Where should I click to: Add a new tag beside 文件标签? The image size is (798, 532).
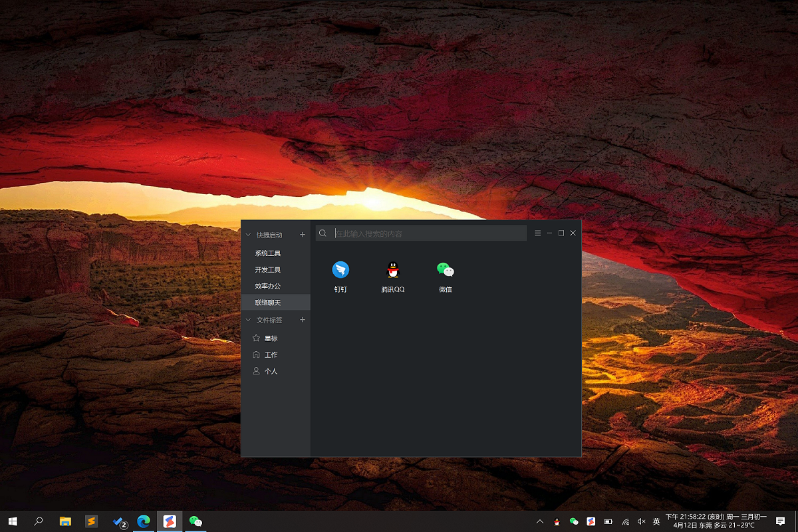click(303, 320)
